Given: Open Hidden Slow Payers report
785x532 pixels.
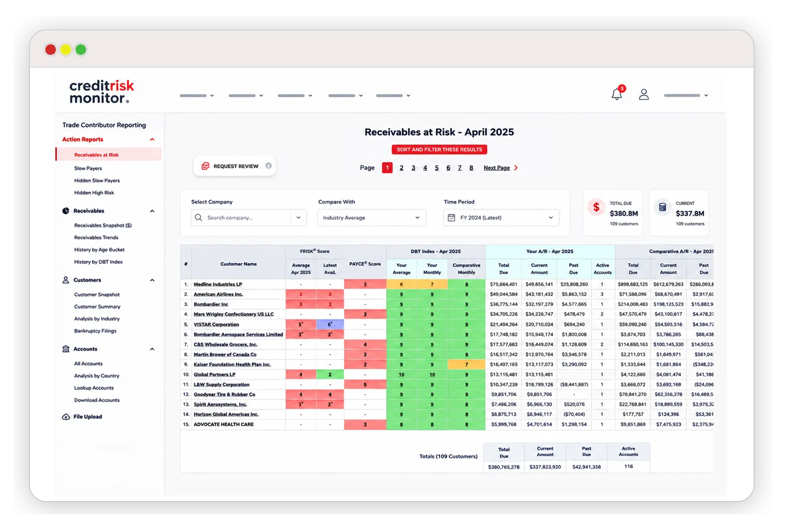Looking at the screenshot, I should click(97, 180).
